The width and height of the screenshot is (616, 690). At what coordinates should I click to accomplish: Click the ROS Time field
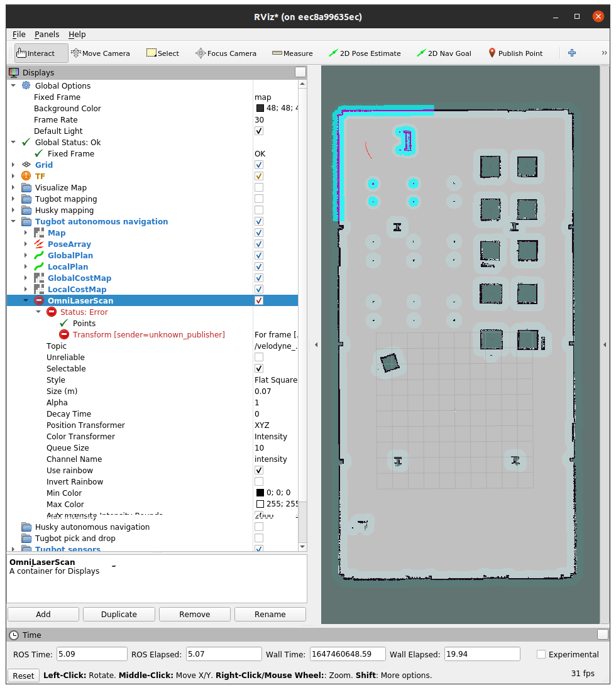tap(92, 654)
